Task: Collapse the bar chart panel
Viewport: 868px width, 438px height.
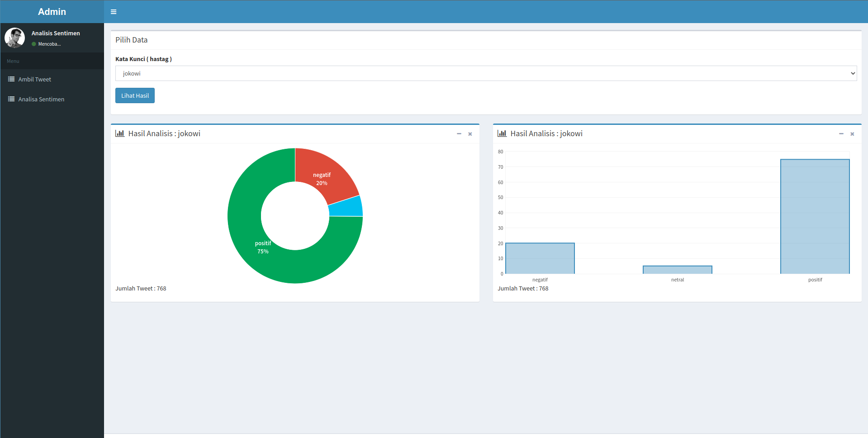Action: point(841,134)
